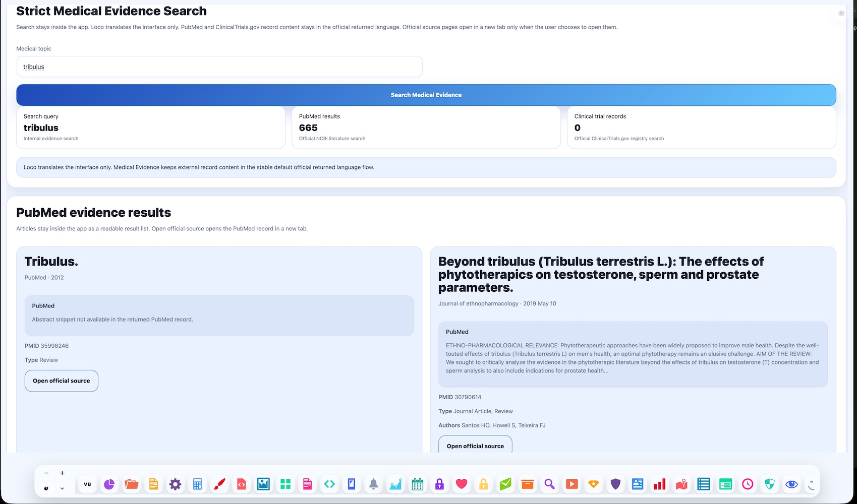Open the blue eye dock icon
This screenshot has height=504, width=857.
(x=791, y=484)
